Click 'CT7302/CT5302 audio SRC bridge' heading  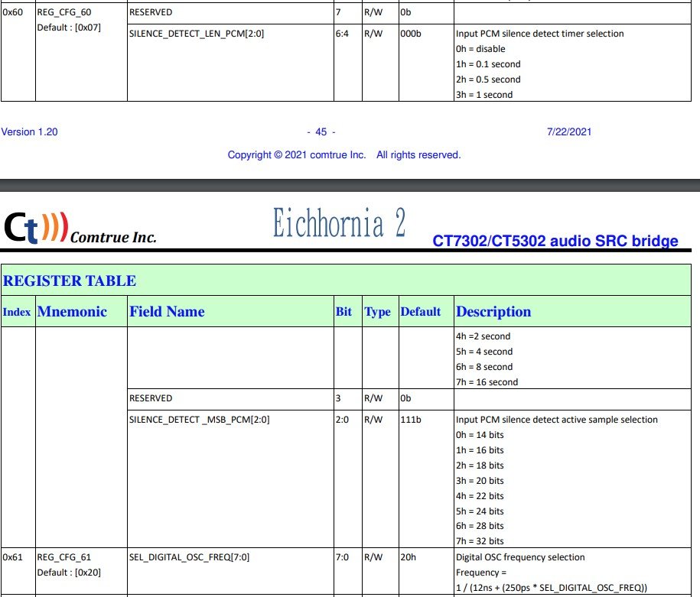[x=555, y=241]
